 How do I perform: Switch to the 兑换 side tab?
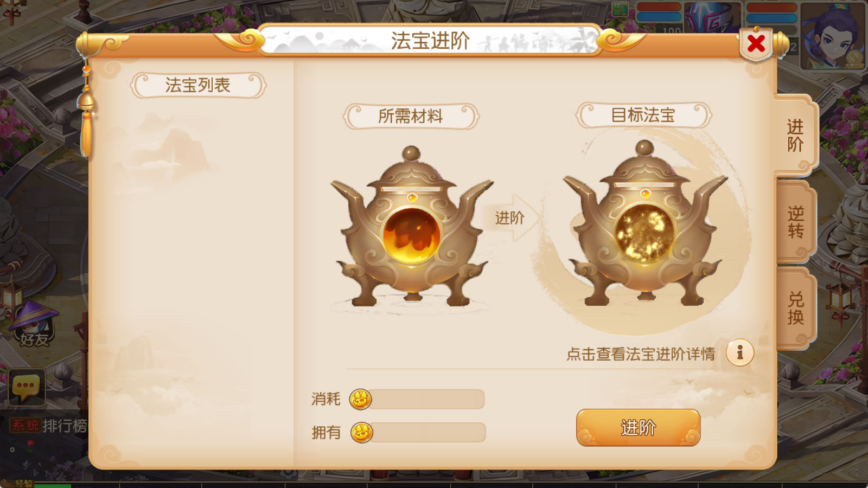point(795,308)
